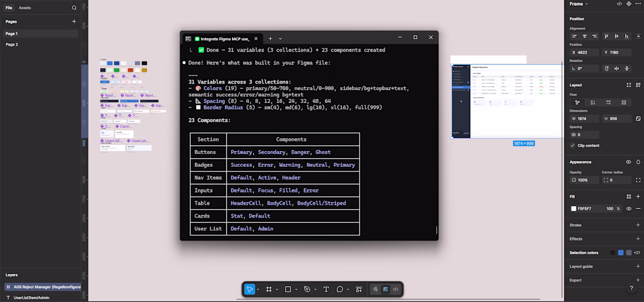This screenshot has width=644, height=302.
Task: Select grid flow layout option
Action: 624,102
